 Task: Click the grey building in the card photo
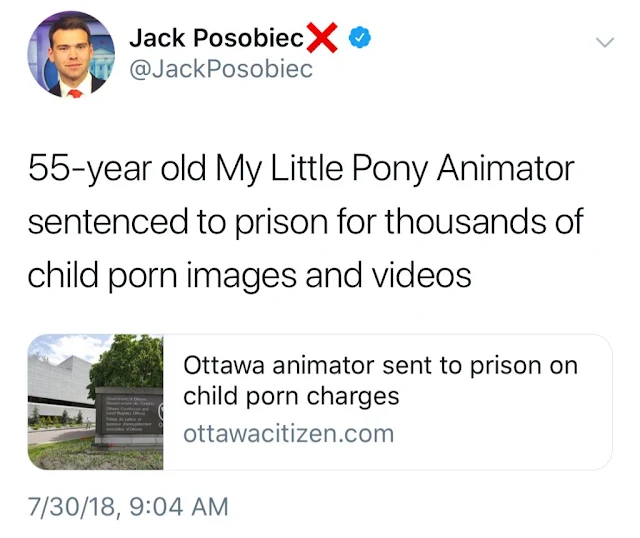(x=61, y=382)
